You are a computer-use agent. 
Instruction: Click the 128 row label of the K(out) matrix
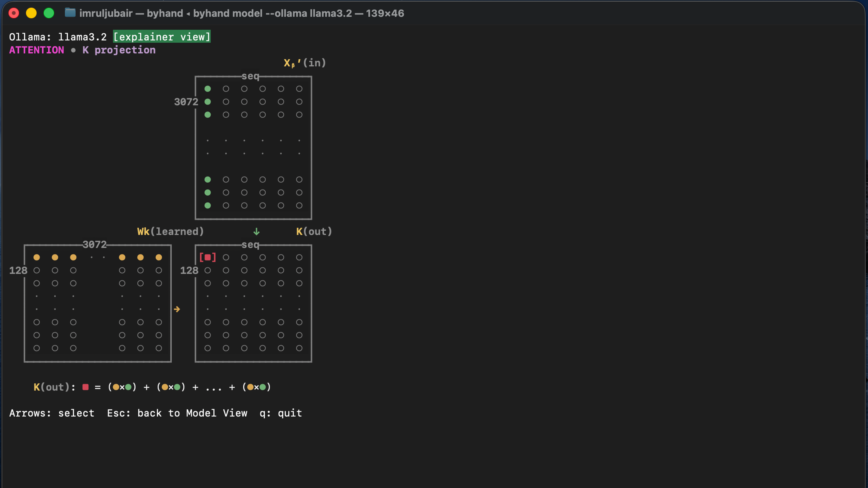(x=189, y=270)
